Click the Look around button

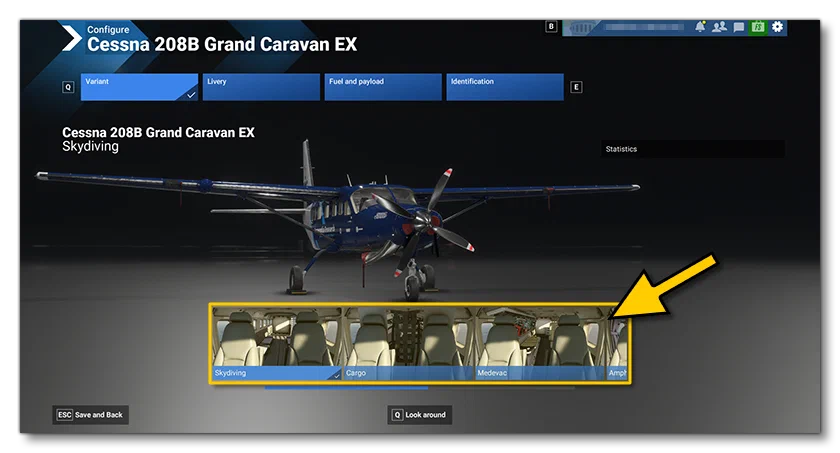click(419, 414)
